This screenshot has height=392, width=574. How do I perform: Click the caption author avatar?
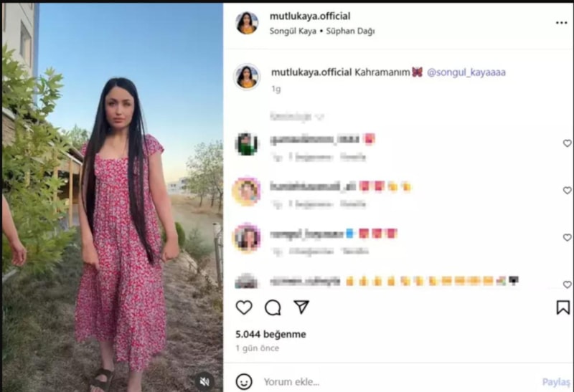point(247,77)
